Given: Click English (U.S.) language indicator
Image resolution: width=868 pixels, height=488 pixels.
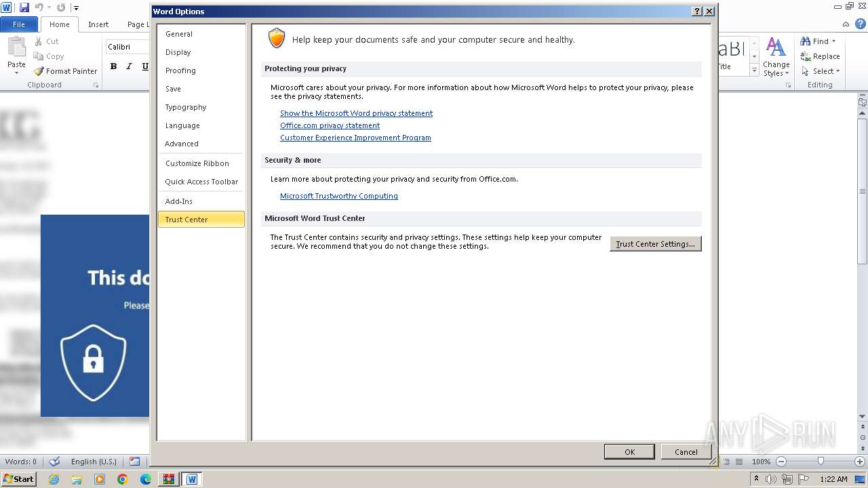Looking at the screenshot, I should (94, 462).
